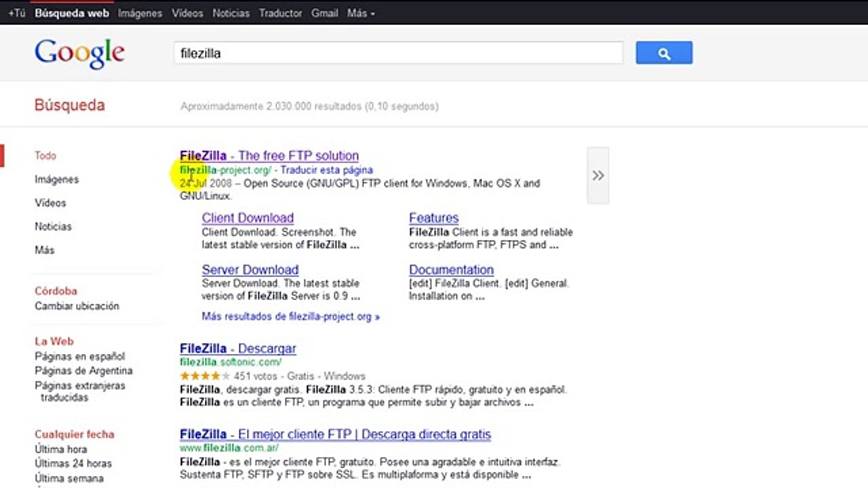Screen dimensions: 868x488
Task: Click the Búsqueda heading
Action: click(x=70, y=105)
